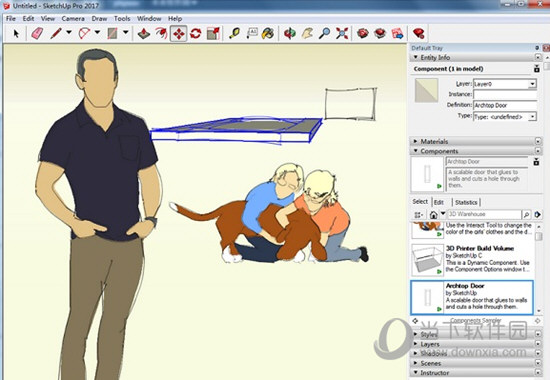The width and height of the screenshot is (550, 380).
Task: Pick the Eraser tool
Action: click(x=37, y=34)
